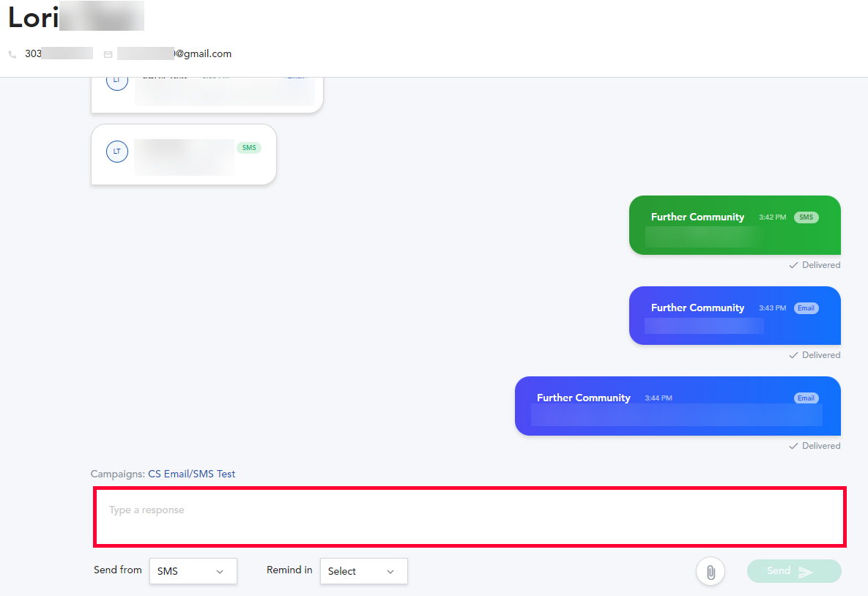868x596 pixels.
Task: Select the blue 3:43 PM Further Community message
Action: (734, 316)
